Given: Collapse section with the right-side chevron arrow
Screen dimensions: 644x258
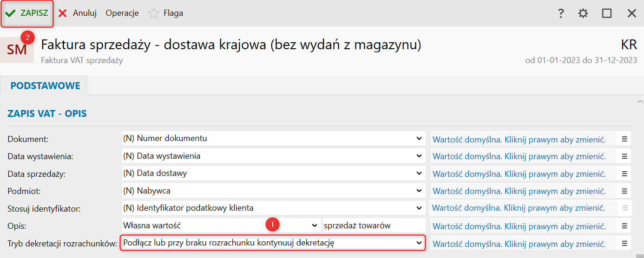Looking at the screenshot, I should coord(640,101).
